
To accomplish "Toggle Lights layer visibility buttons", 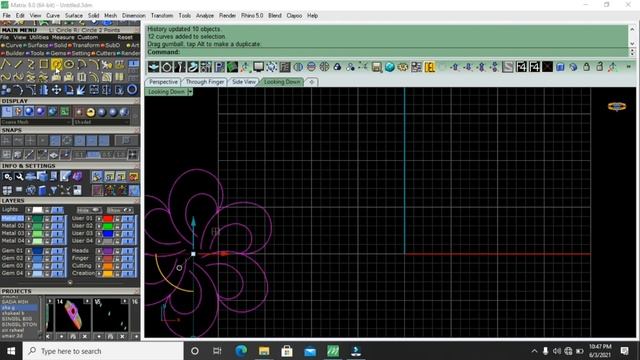I will click(57, 210).
